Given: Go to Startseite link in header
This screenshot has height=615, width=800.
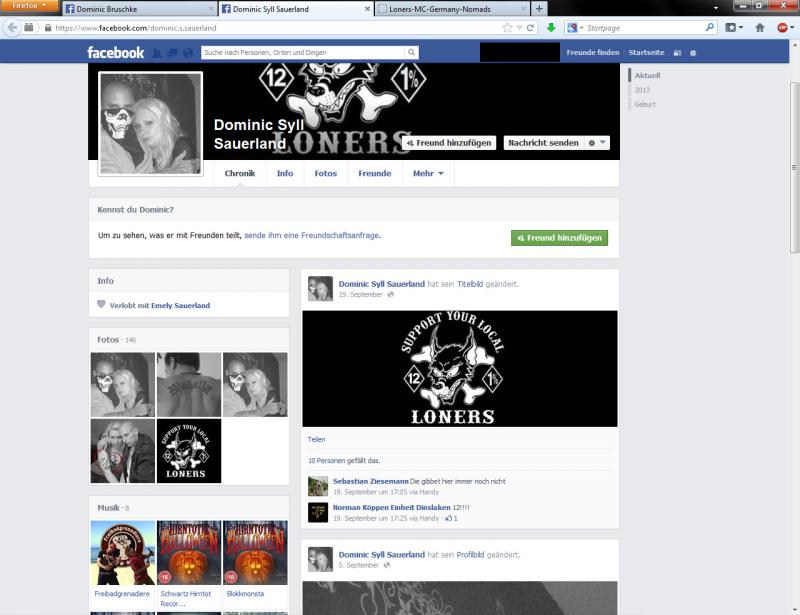Looking at the screenshot, I should [646, 53].
